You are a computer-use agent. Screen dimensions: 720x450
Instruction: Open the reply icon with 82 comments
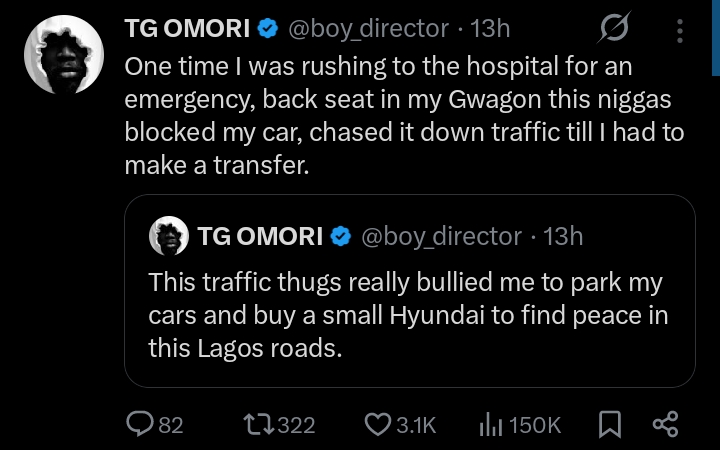click(x=140, y=425)
